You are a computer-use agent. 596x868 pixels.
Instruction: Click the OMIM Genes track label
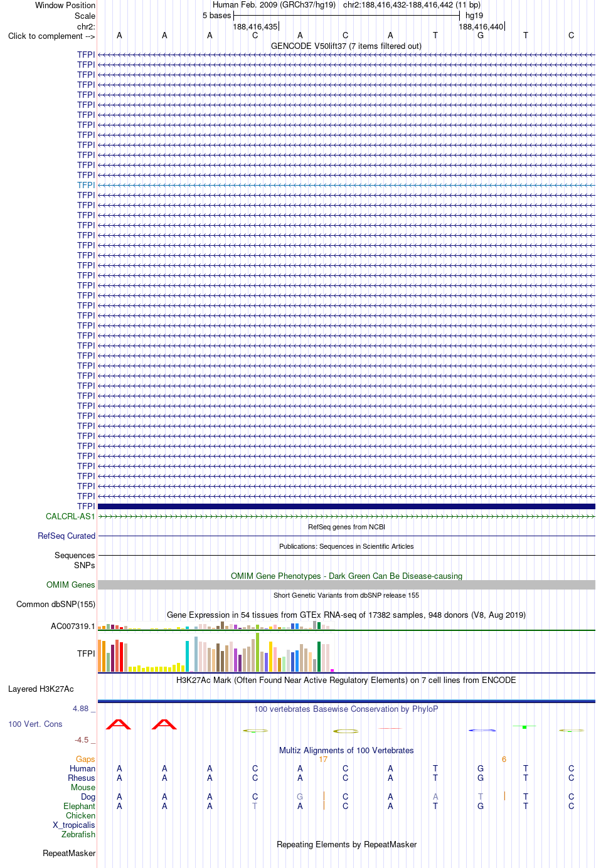point(71,585)
